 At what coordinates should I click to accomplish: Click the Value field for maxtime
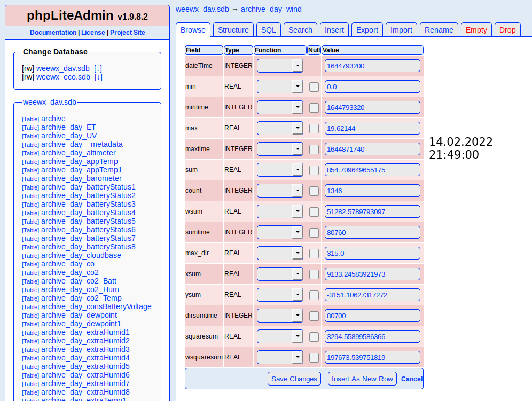pos(372,149)
